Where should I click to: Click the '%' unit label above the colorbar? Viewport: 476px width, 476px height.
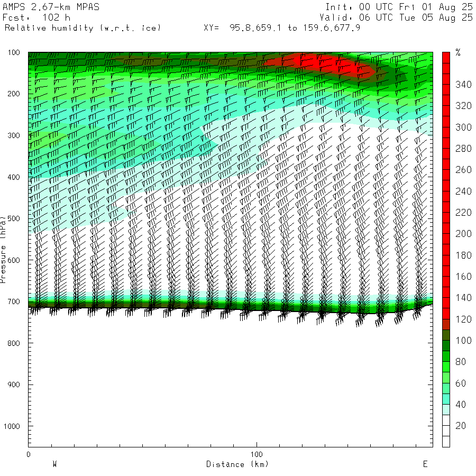458,52
